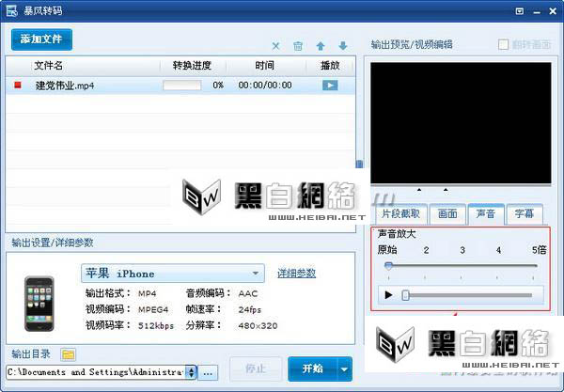This screenshot has width=564, height=392.
Task: Toggle the flip picture checkbox
Action: (x=503, y=44)
